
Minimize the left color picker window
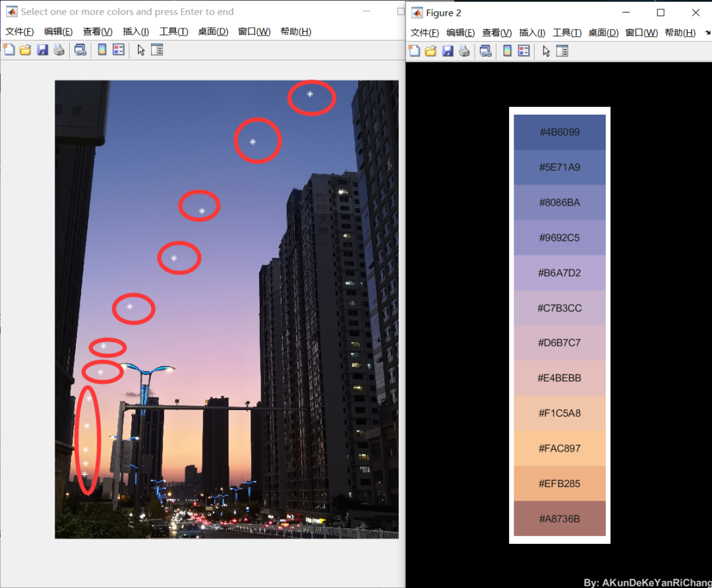367,11
